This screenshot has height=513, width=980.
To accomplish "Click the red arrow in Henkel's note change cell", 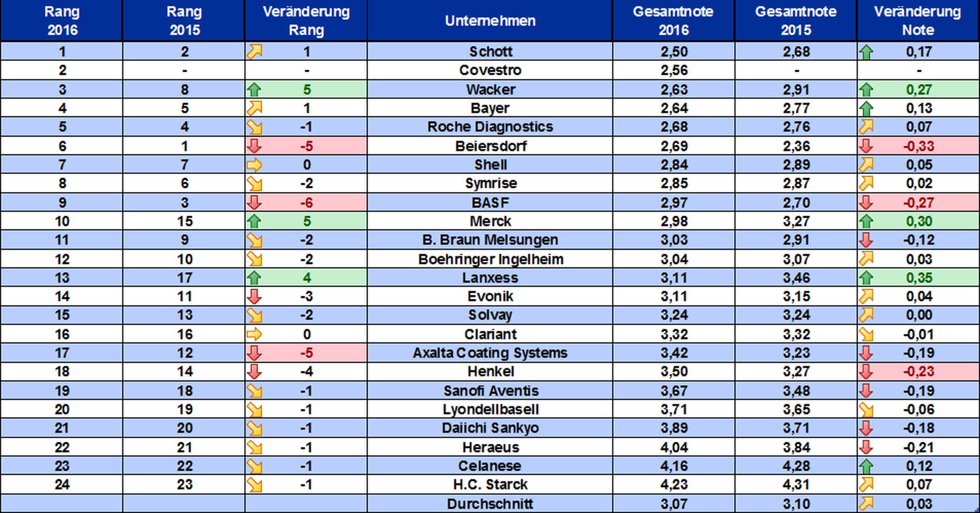I will tap(866, 372).
